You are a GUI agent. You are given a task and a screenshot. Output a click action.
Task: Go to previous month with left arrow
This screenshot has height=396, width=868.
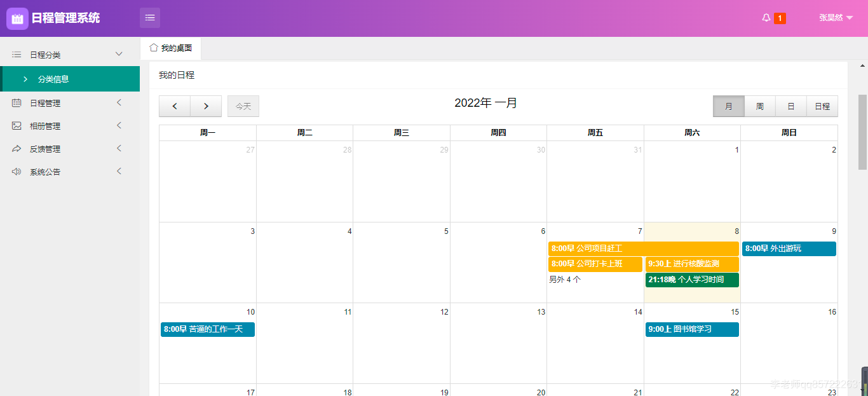click(175, 106)
